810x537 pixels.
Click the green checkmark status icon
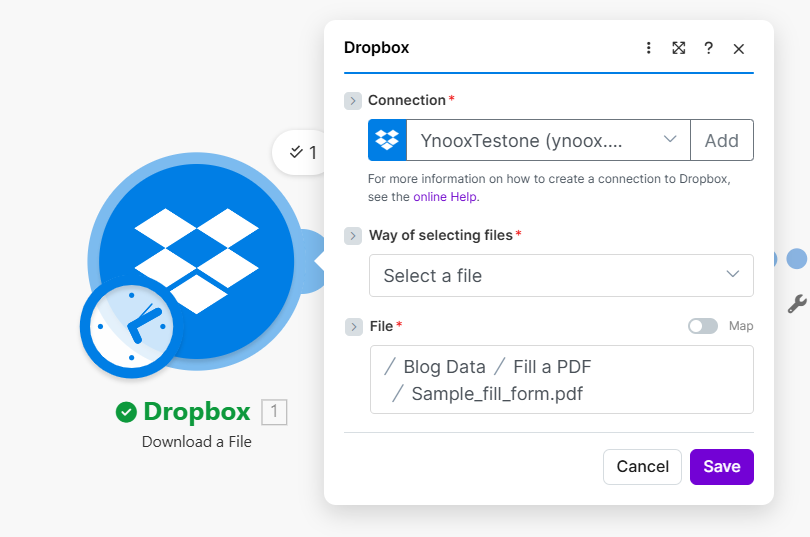pos(126,412)
